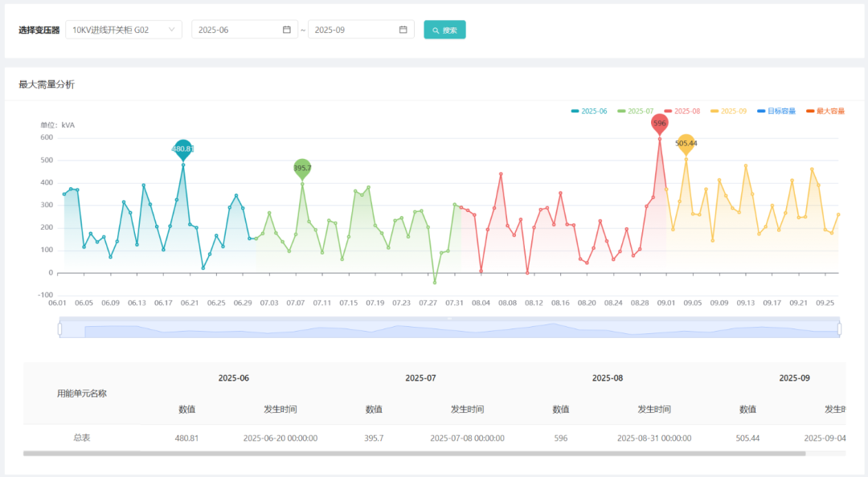Open the calendar icon for end month
Viewport: 868px width, 477px height.
tap(403, 30)
